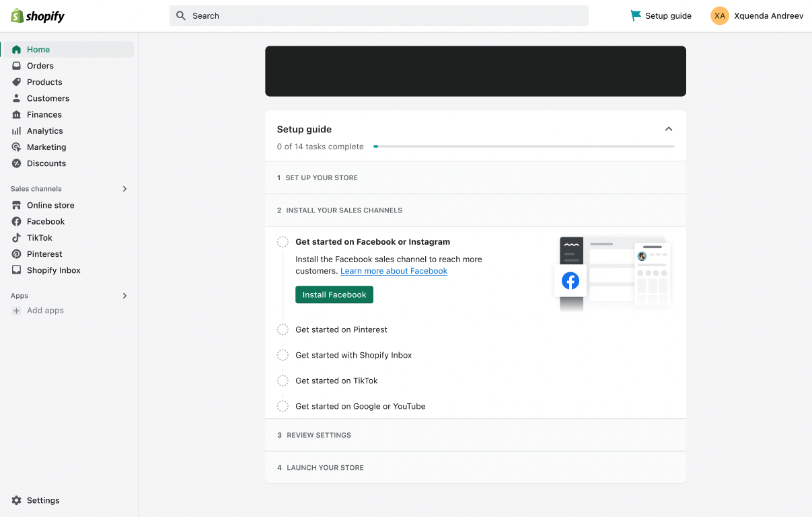Image resolution: width=812 pixels, height=517 pixels.
Task: Click the Get started on Facebook or Instagram heading
Action: point(373,242)
